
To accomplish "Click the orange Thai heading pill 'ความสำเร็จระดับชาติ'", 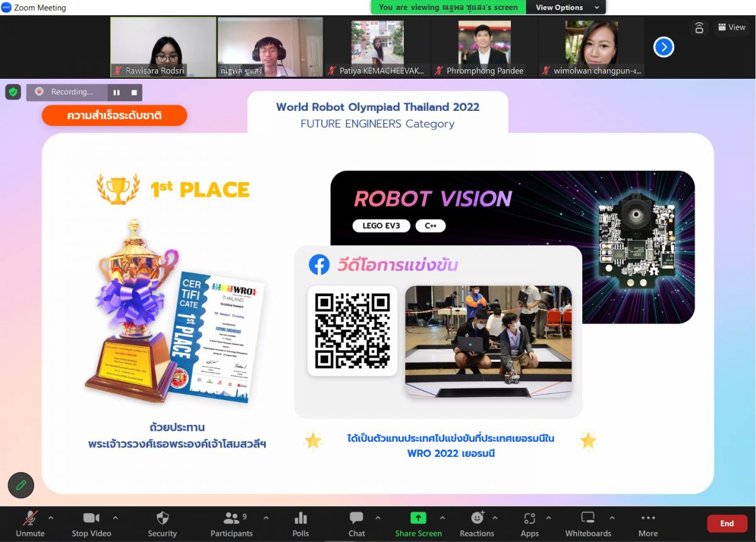I will [x=115, y=116].
